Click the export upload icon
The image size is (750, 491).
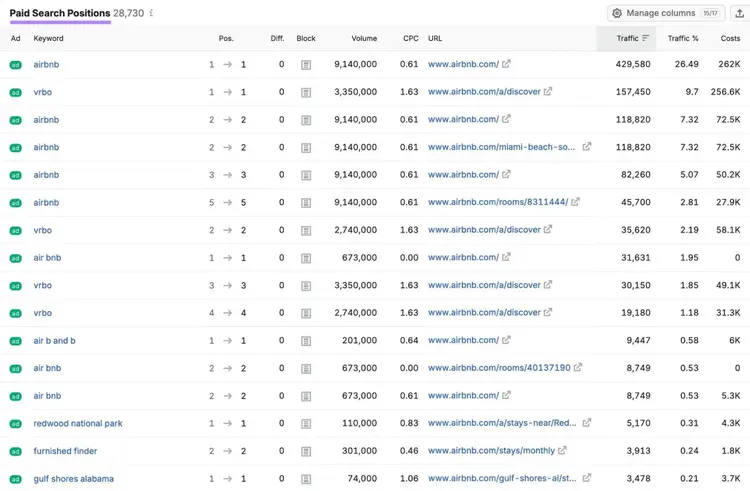[x=739, y=13]
